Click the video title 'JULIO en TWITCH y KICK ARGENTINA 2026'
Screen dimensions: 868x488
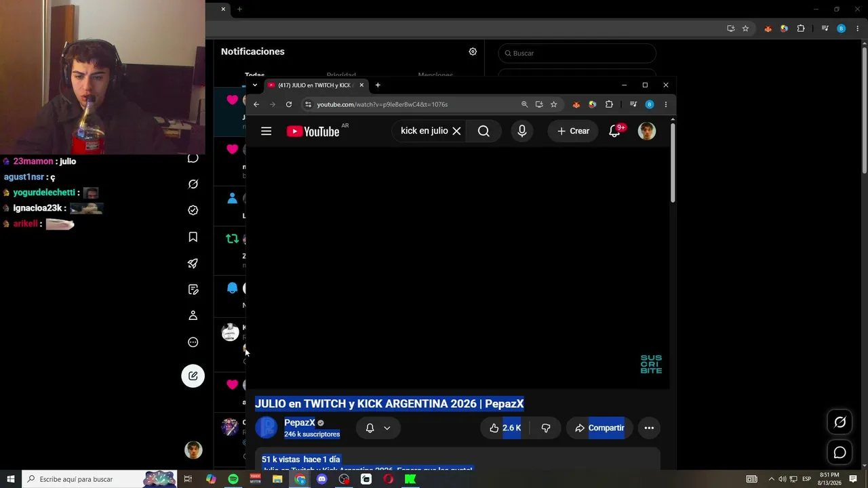[x=389, y=404]
